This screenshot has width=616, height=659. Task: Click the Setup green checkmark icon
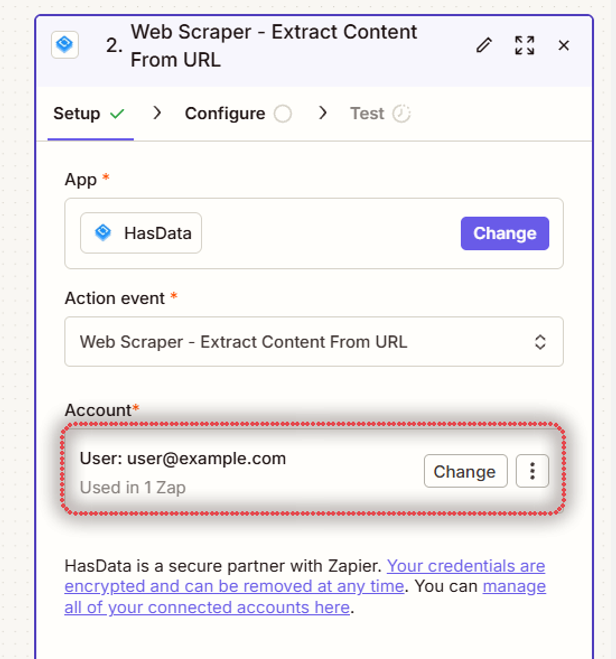(117, 113)
